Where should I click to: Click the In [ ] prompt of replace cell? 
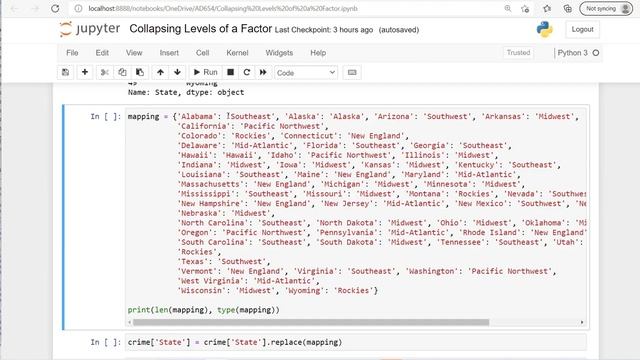pos(106,342)
